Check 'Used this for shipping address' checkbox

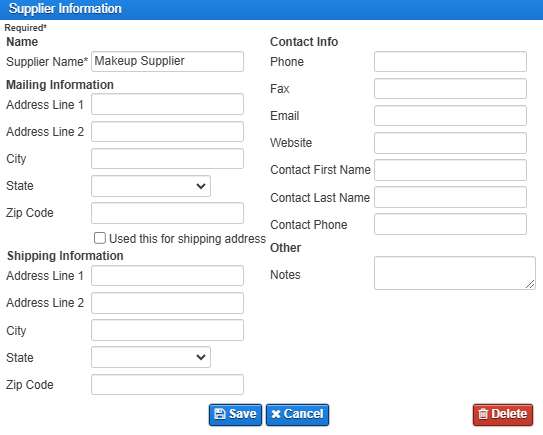[x=100, y=238]
